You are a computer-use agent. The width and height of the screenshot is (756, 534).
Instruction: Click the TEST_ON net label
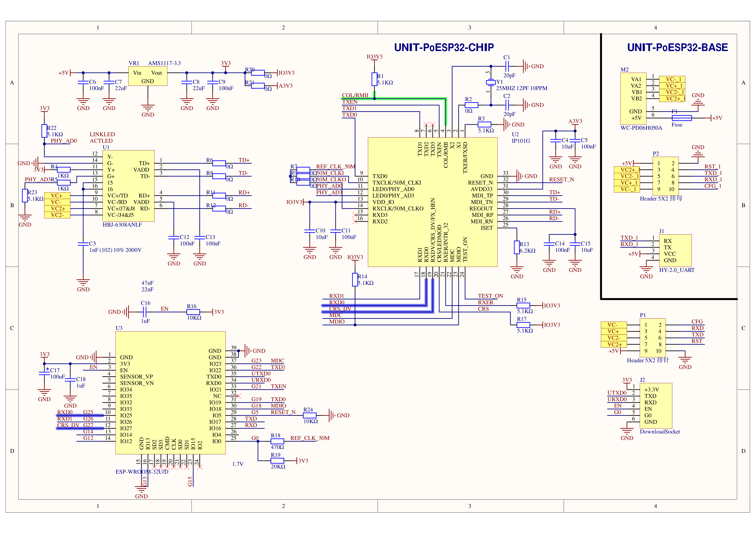pos(491,296)
